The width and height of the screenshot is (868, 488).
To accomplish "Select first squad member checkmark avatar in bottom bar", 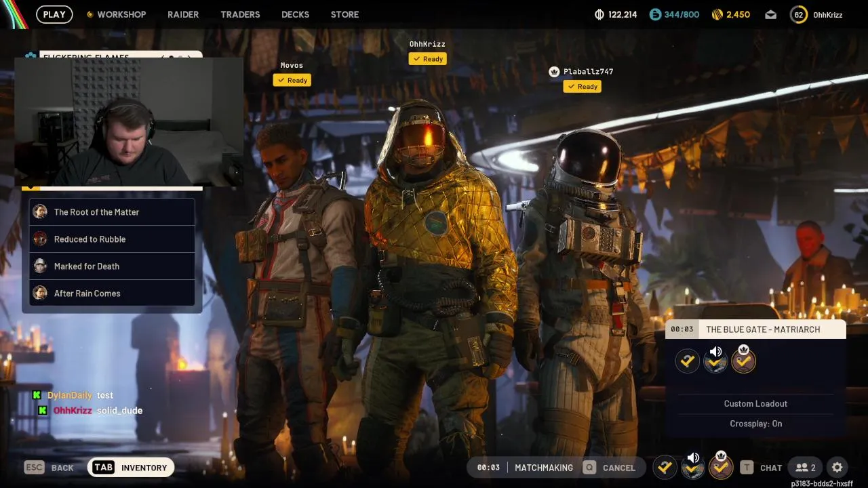I will pyautogui.click(x=665, y=467).
